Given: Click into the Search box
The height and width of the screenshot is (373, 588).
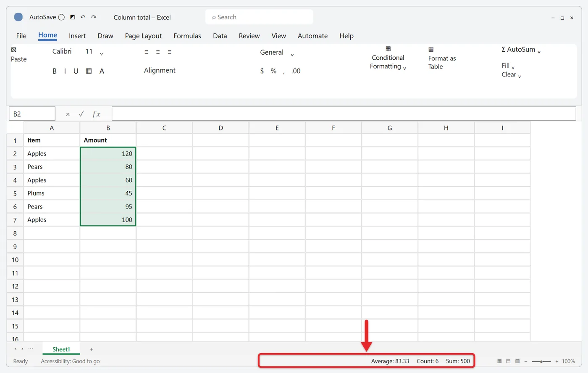Looking at the screenshot, I should click(260, 17).
